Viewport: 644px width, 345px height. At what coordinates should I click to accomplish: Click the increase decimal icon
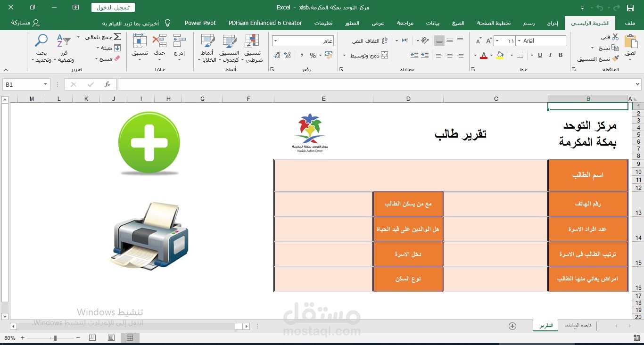288,55
